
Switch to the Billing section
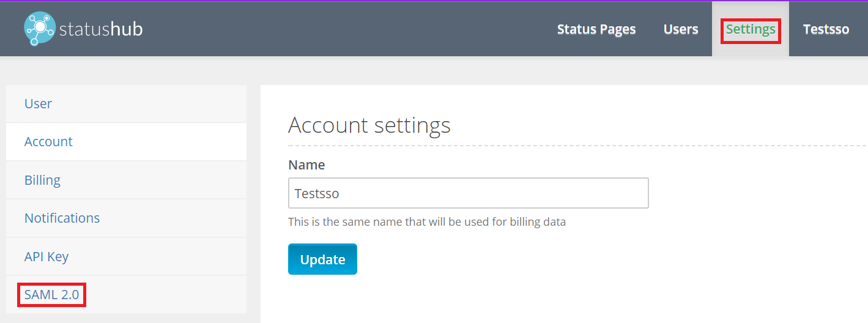click(42, 180)
